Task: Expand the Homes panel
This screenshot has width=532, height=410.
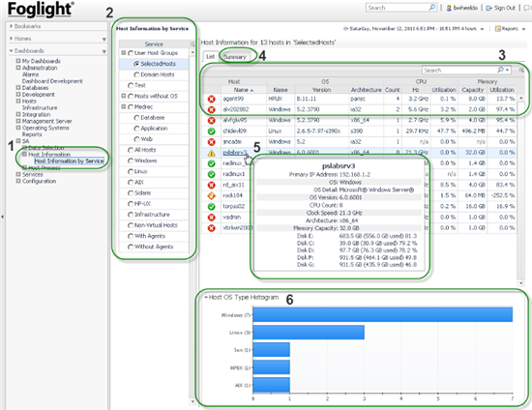Action: [x=12, y=39]
